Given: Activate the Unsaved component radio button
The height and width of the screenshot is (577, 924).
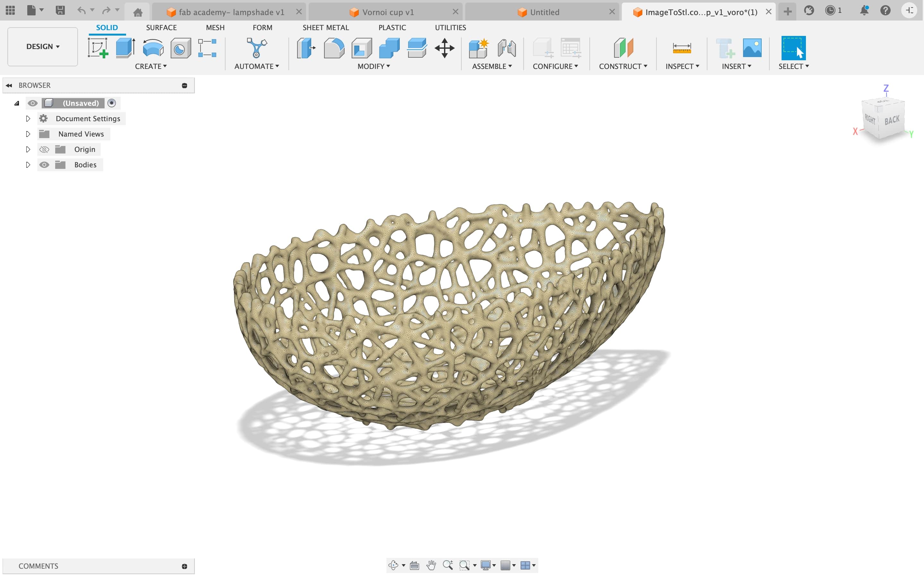Looking at the screenshot, I should tap(112, 103).
